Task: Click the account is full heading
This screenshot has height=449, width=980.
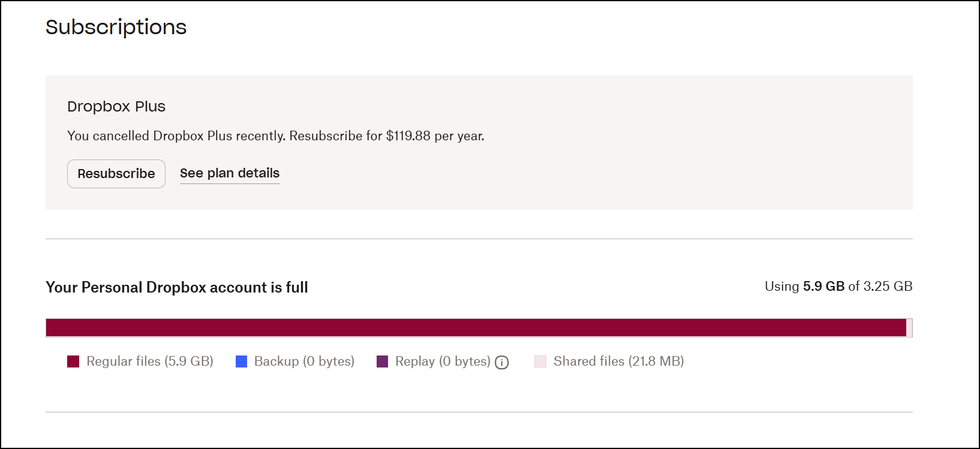Action: pos(177,288)
